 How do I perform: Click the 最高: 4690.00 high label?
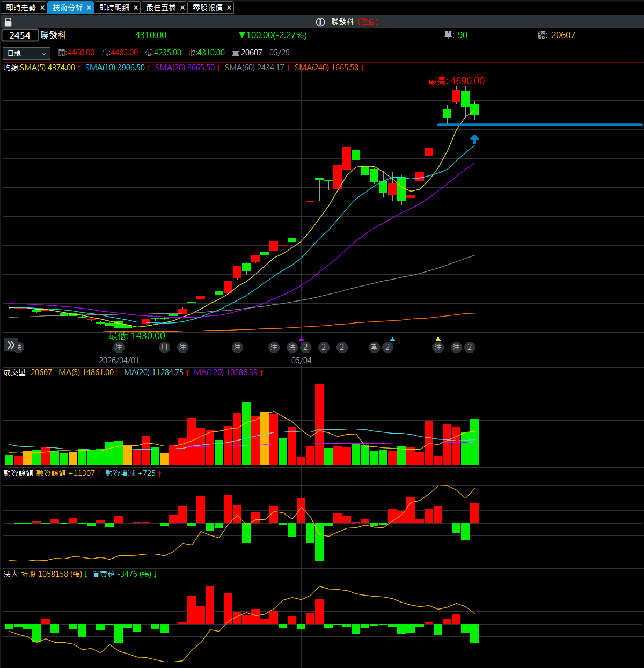456,81
